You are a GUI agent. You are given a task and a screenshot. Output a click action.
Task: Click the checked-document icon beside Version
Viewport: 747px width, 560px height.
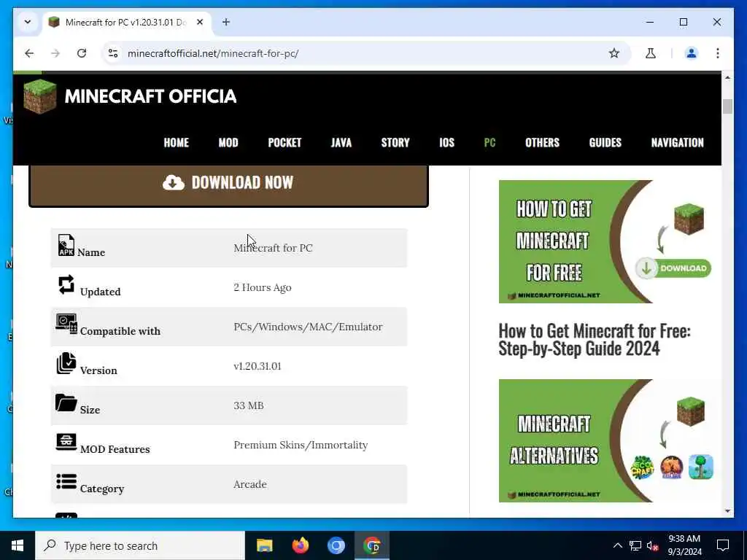point(66,363)
